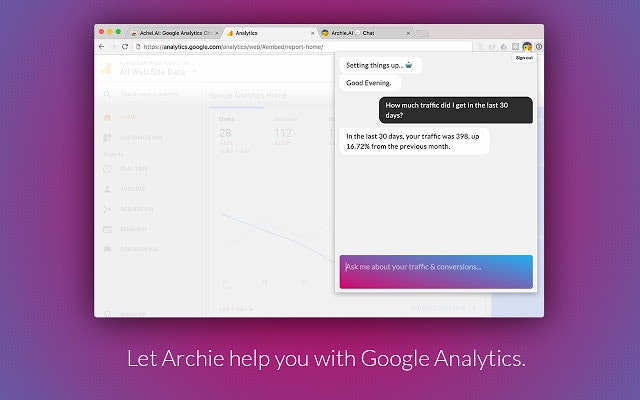Screen dimensions: 640x400
Task: Open the Last 7 days date dropdown
Action: pos(236,309)
